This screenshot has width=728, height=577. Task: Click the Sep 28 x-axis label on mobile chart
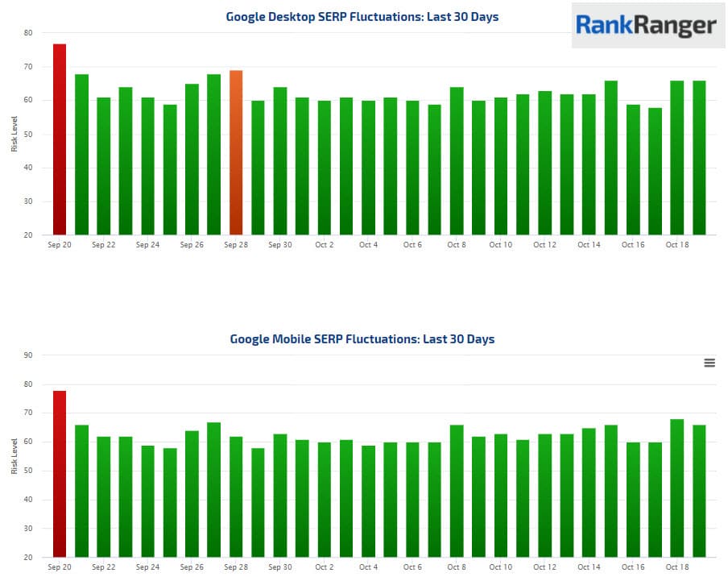(x=236, y=567)
